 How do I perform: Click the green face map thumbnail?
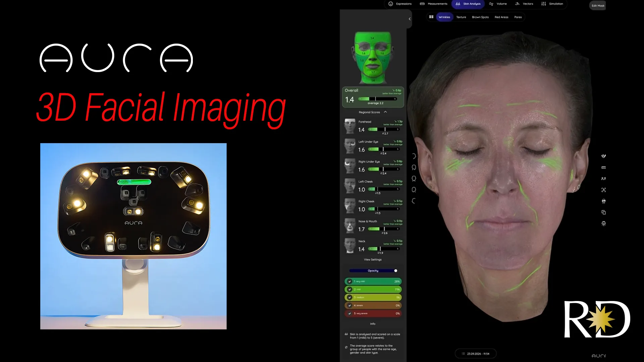coord(373,58)
